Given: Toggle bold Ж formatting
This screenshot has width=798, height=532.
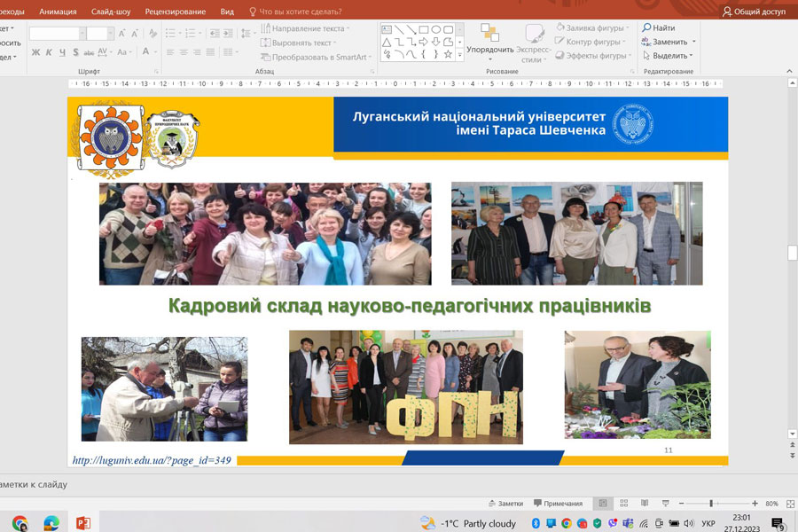Looking at the screenshot, I should (35, 52).
